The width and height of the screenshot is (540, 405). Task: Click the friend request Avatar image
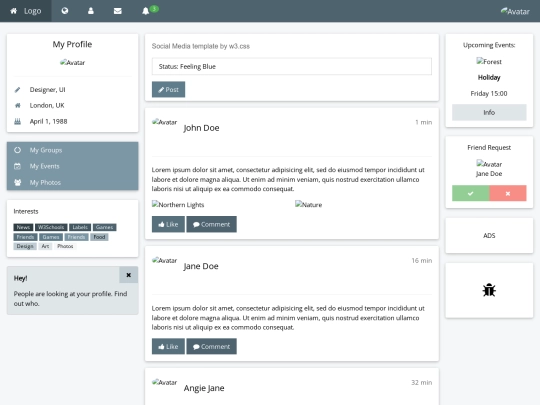[x=489, y=164]
